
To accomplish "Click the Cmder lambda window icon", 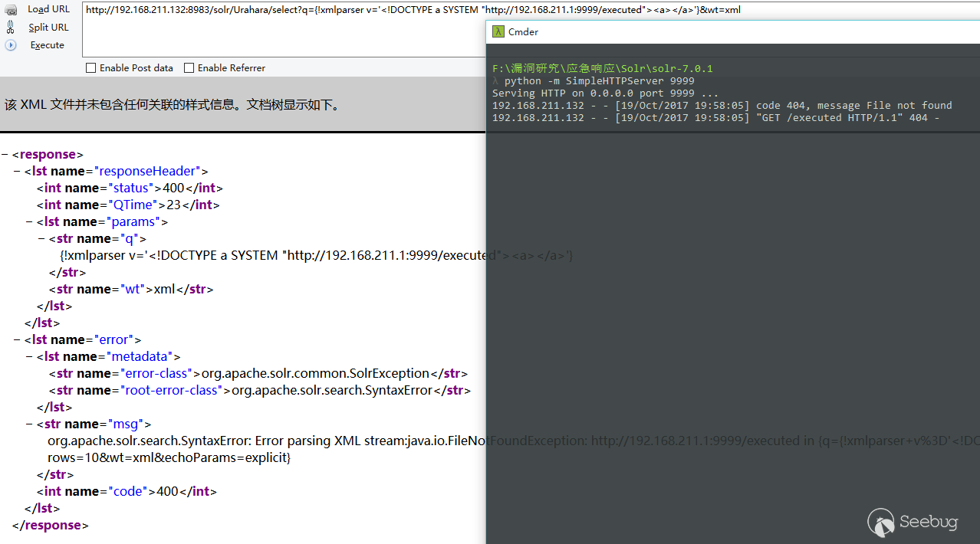I will click(498, 31).
